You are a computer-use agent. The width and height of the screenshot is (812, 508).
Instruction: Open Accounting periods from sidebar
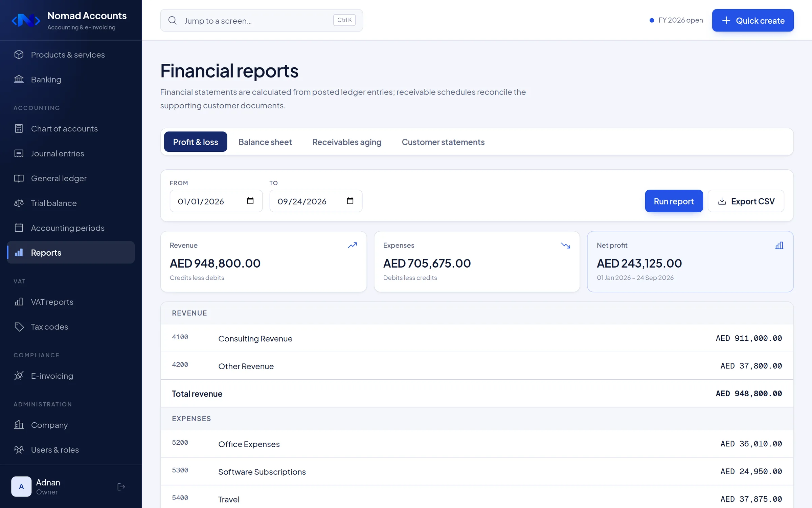pyautogui.click(x=71, y=228)
